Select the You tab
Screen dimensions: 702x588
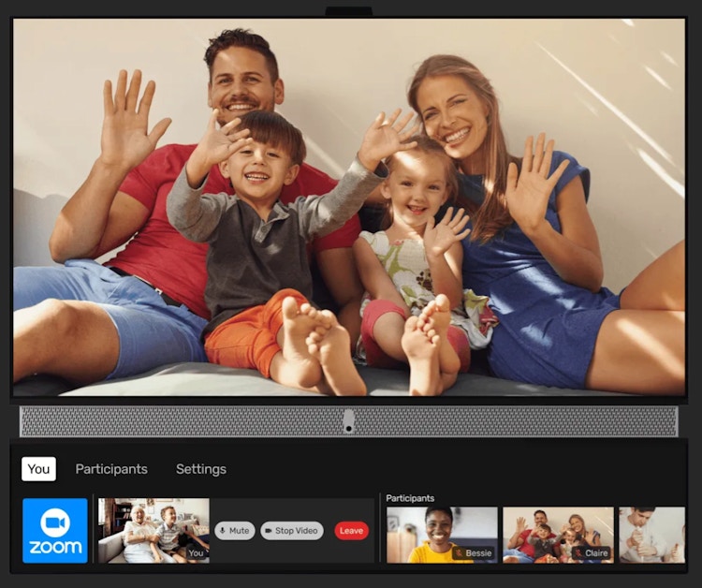pos(38,469)
